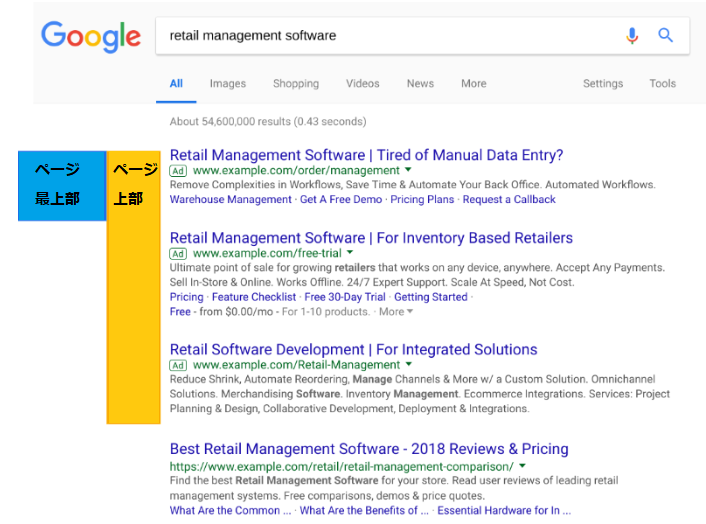Open the Shopping tab

pyautogui.click(x=296, y=83)
